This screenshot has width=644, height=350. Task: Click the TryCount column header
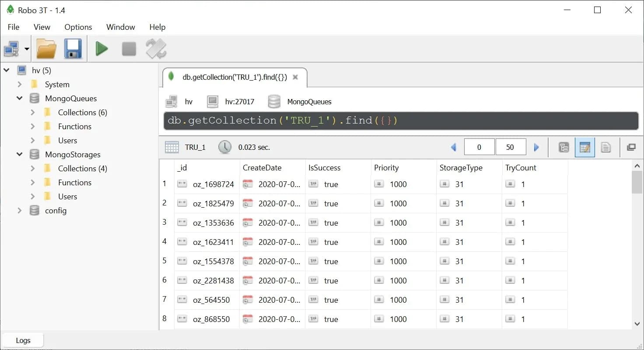(535, 168)
